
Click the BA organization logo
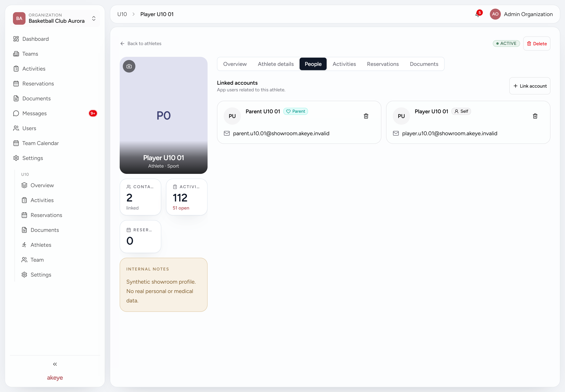[19, 18]
